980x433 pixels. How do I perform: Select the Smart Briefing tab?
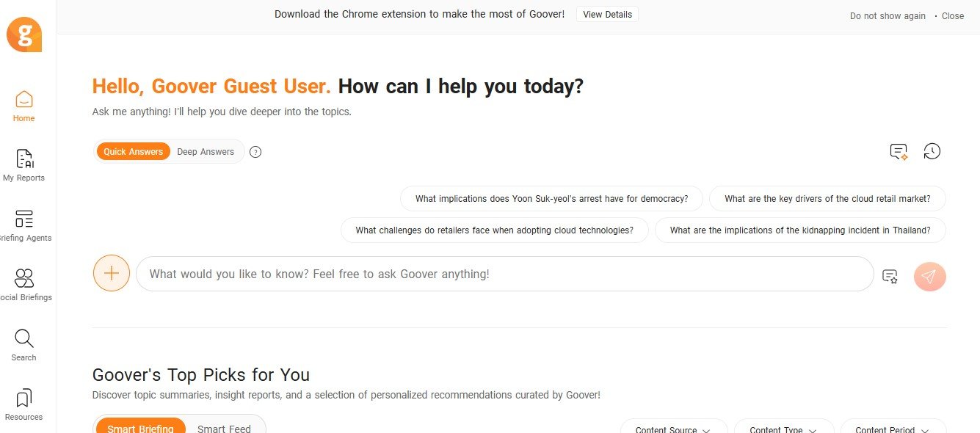click(x=140, y=429)
